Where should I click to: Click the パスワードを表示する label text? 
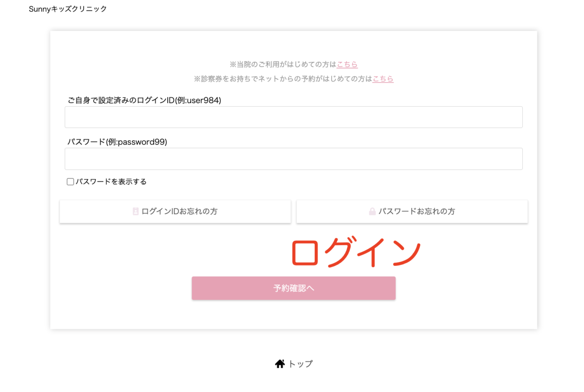pos(111,182)
